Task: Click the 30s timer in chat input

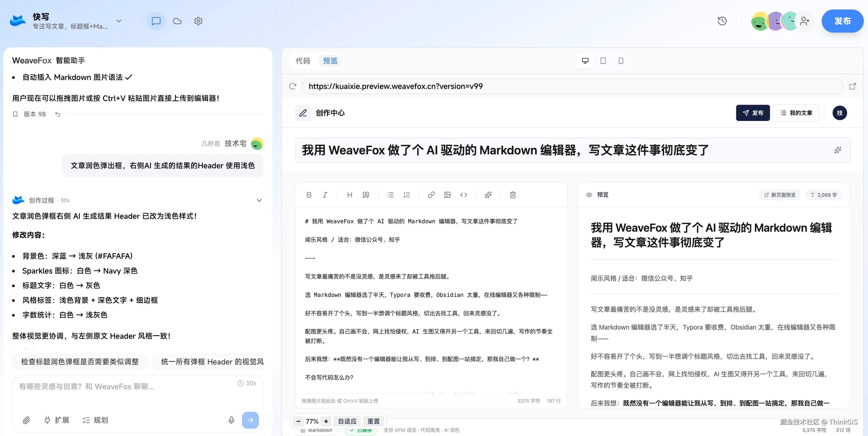Action: coord(247,383)
